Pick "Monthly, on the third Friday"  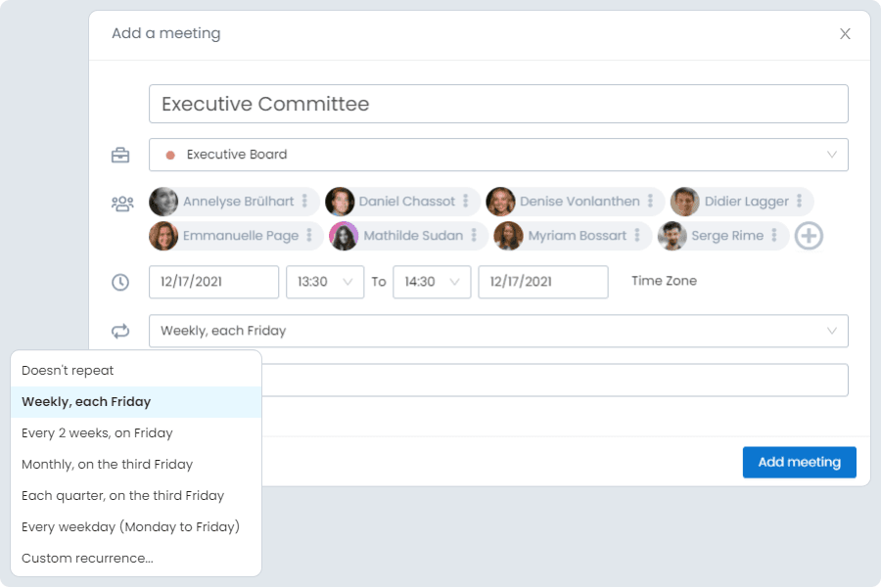[108, 465]
